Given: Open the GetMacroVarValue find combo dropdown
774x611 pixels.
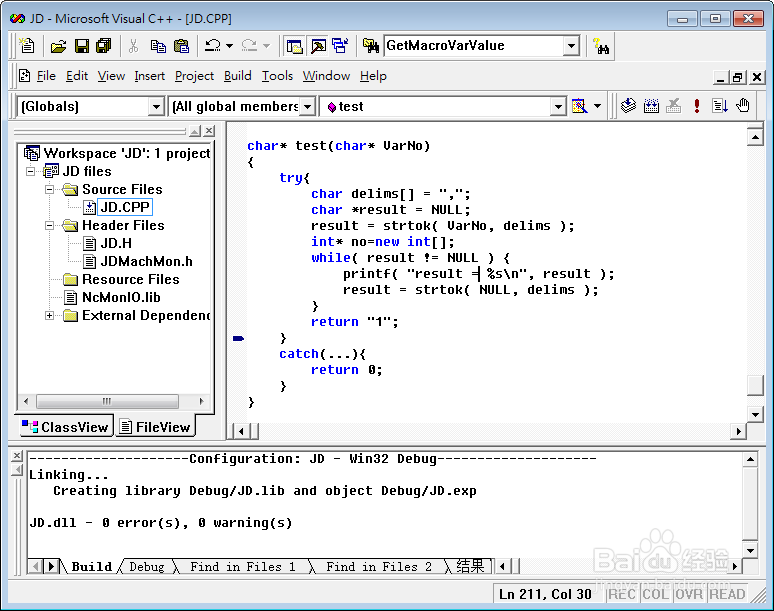Looking at the screenshot, I should (571, 46).
